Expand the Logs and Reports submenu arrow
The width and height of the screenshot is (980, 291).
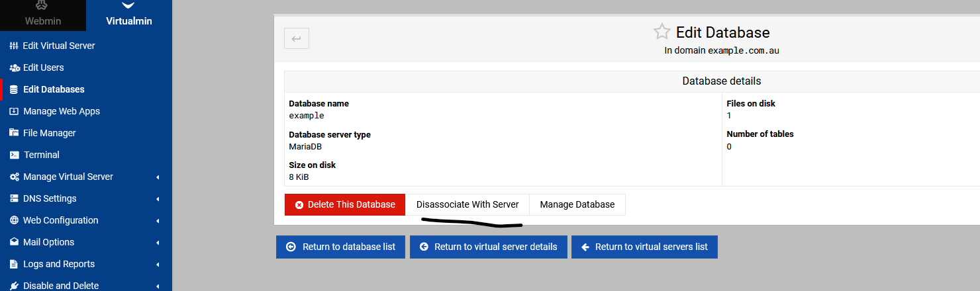click(158, 265)
